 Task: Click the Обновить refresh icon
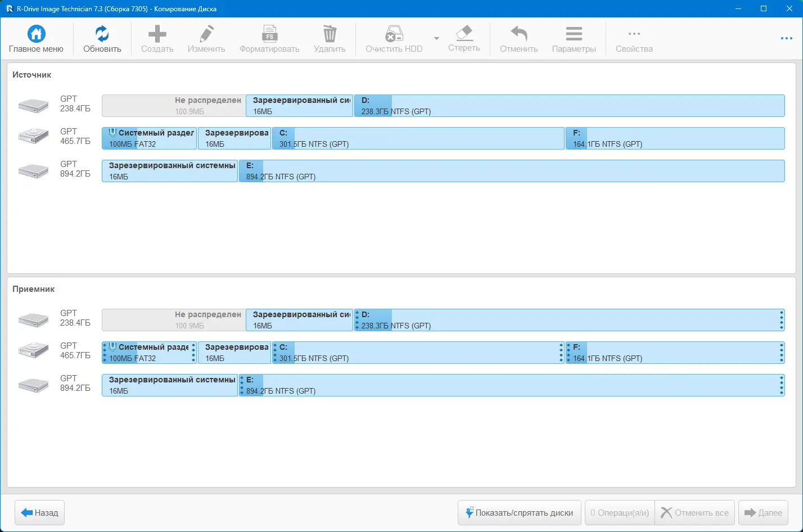[102, 34]
